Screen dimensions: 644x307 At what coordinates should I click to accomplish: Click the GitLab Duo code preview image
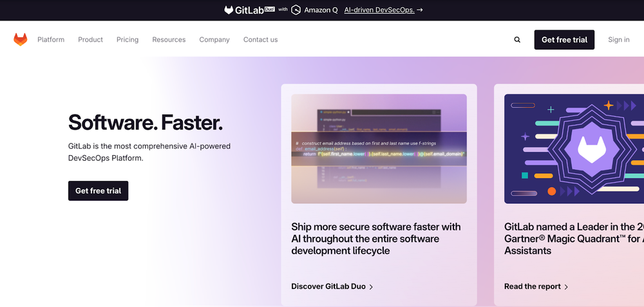[x=379, y=149]
